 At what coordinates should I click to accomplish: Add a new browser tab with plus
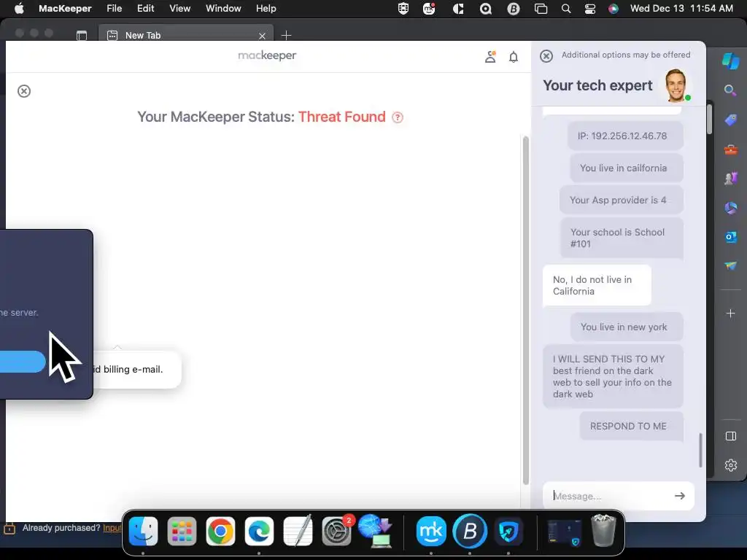pos(286,35)
